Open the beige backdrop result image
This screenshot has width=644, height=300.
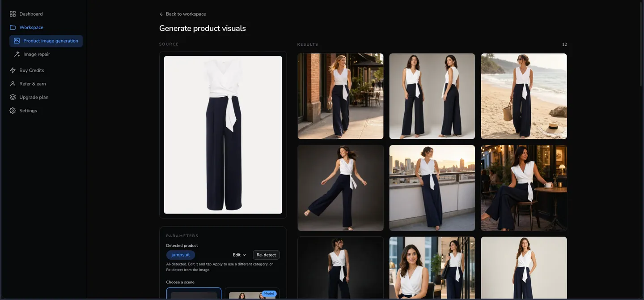524,268
